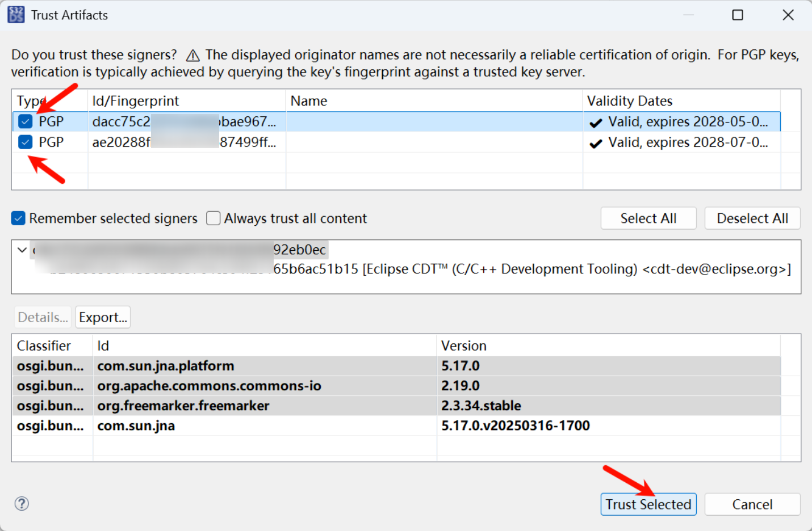
Task: Maximize the Trust Artifacts window
Action: (738, 15)
